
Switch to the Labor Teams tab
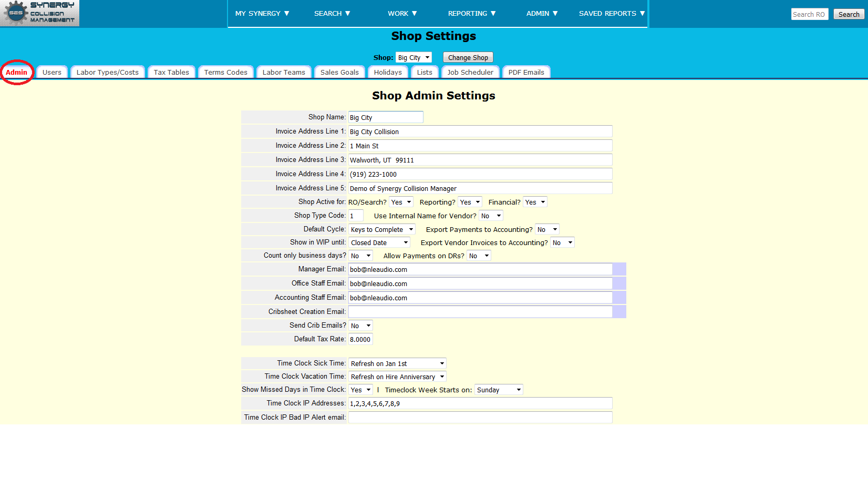(284, 72)
